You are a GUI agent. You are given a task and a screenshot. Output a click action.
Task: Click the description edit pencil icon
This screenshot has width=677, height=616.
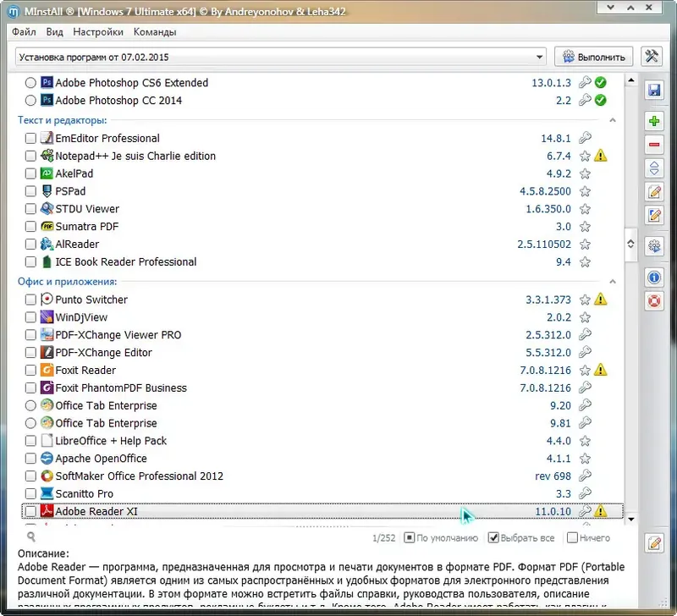(654, 543)
